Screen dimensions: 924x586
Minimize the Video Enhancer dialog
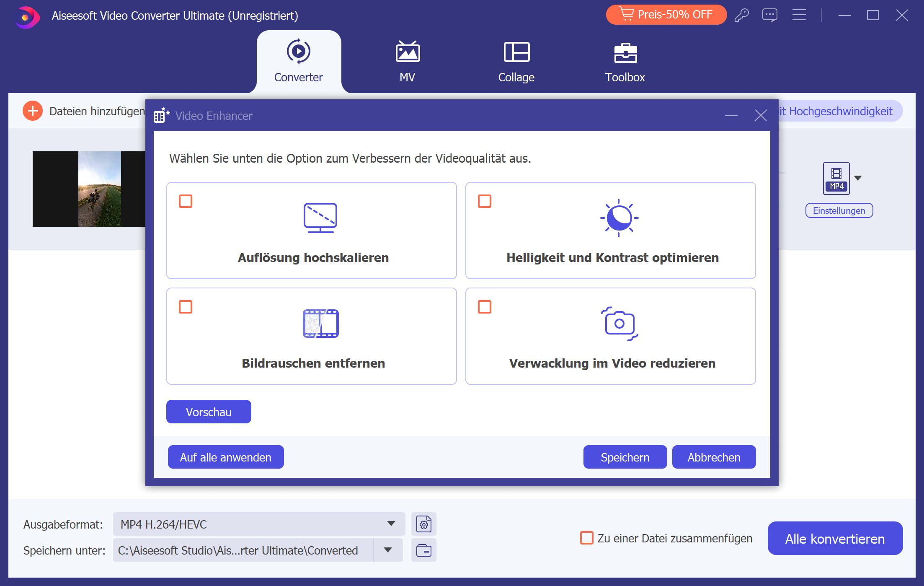tap(731, 116)
